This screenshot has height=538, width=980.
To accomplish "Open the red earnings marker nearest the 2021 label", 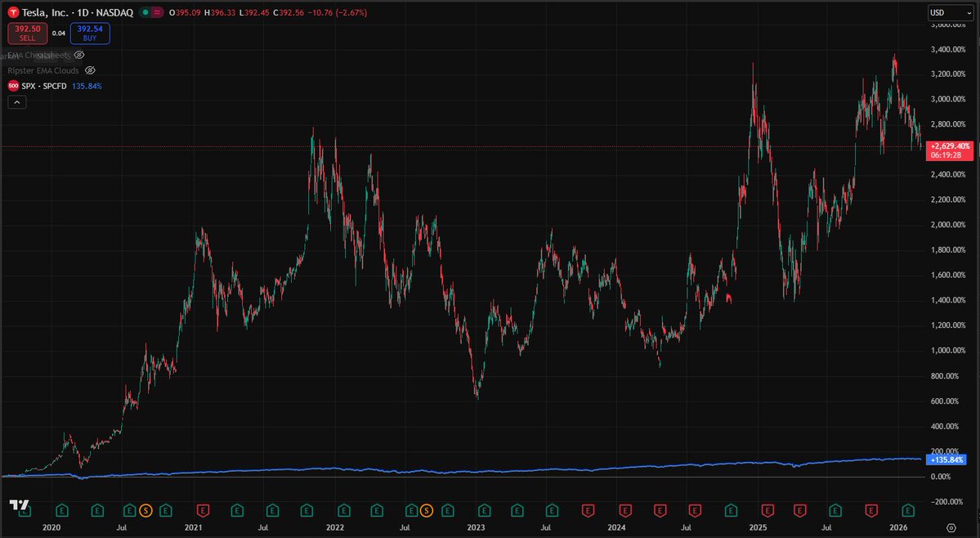I will point(203,511).
